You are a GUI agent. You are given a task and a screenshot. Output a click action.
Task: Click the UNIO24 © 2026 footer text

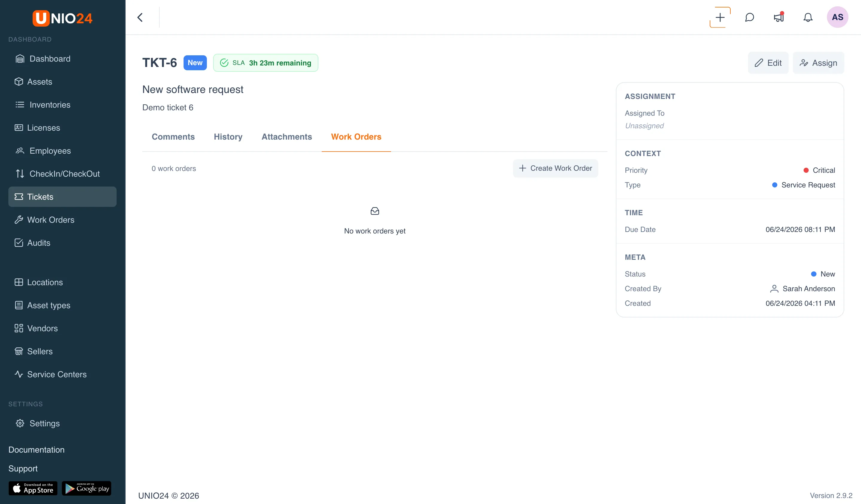pos(168,496)
